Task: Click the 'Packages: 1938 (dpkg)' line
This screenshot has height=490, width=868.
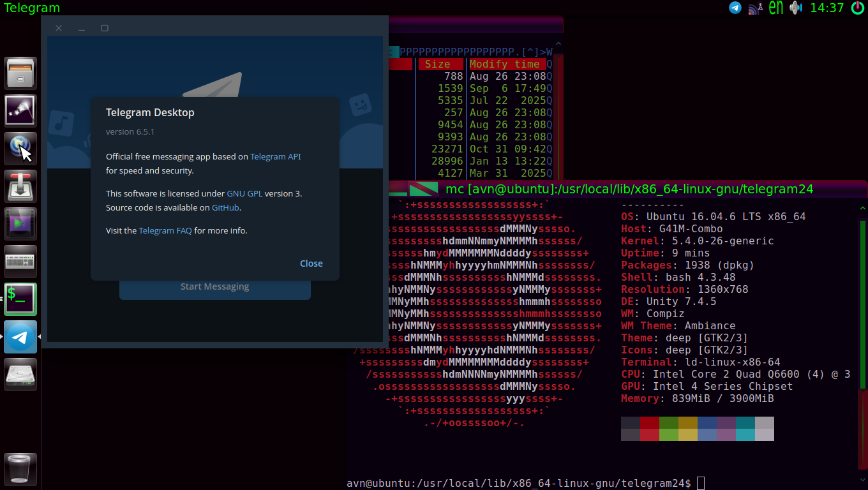Action: click(688, 265)
